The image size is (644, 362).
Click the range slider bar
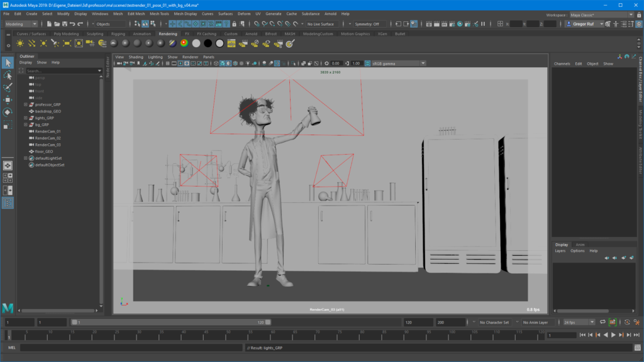click(x=171, y=322)
